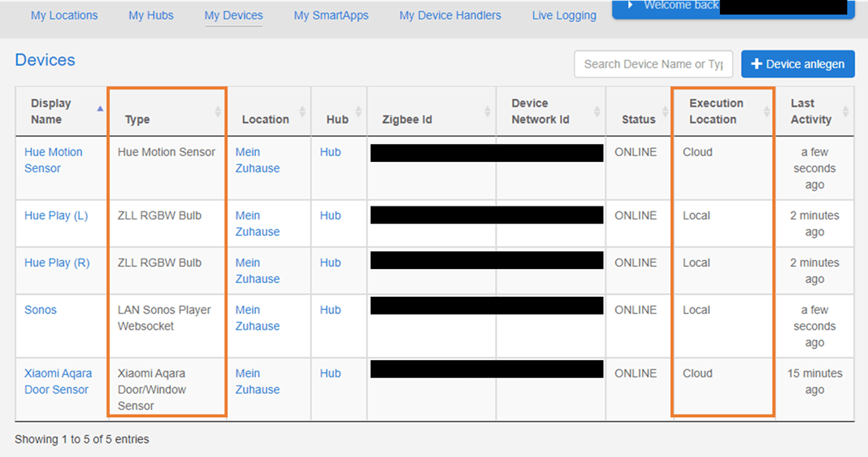Click Cloud execution in Xiaomi Aqara row
Image resolution: width=868 pixels, height=457 pixels.
(697, 373)
